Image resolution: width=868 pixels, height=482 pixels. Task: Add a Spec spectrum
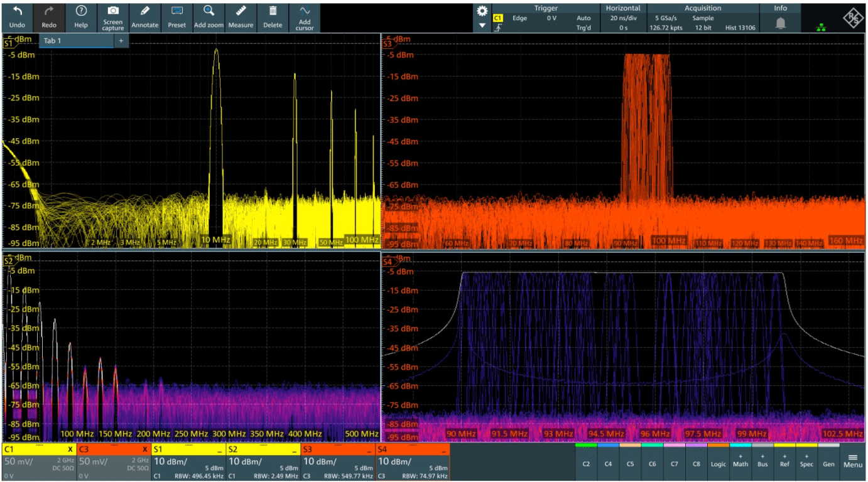(806, 461)
